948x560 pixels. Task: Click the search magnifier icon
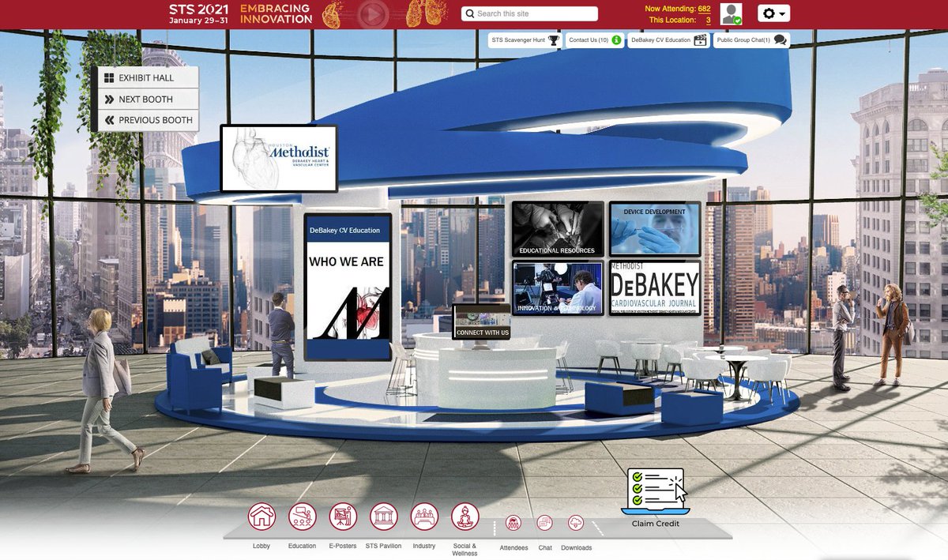click(x=470, y=13)
